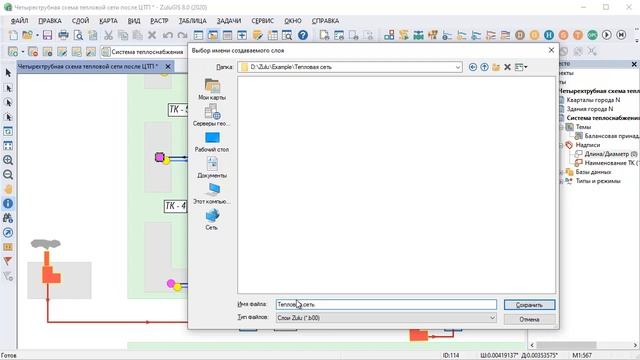The height and width of the screenshot is (360, 640).
Task: Click the print preview magnifier icon
Action: 78,35
